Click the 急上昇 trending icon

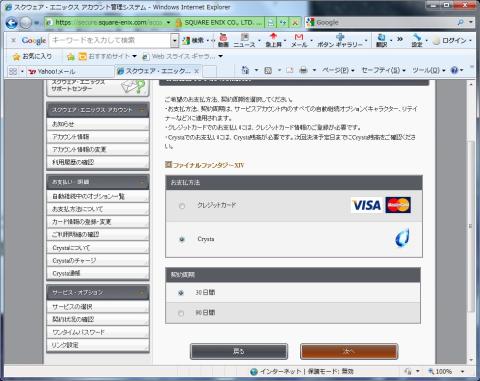(273, 40)
